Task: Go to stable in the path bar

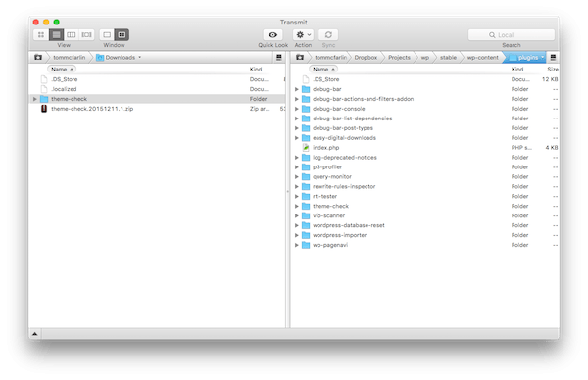Action: (448, 58)
